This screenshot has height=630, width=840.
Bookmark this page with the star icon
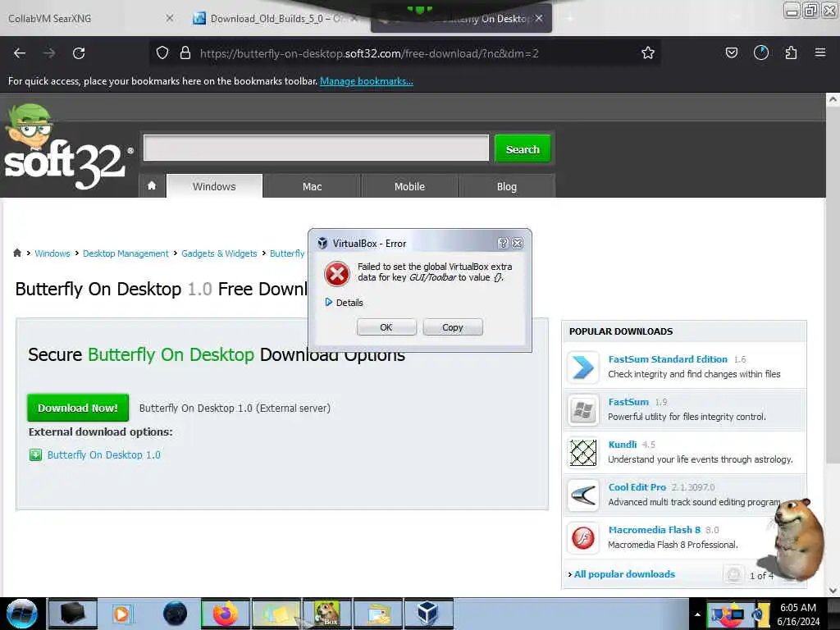(x=648, y=52)
